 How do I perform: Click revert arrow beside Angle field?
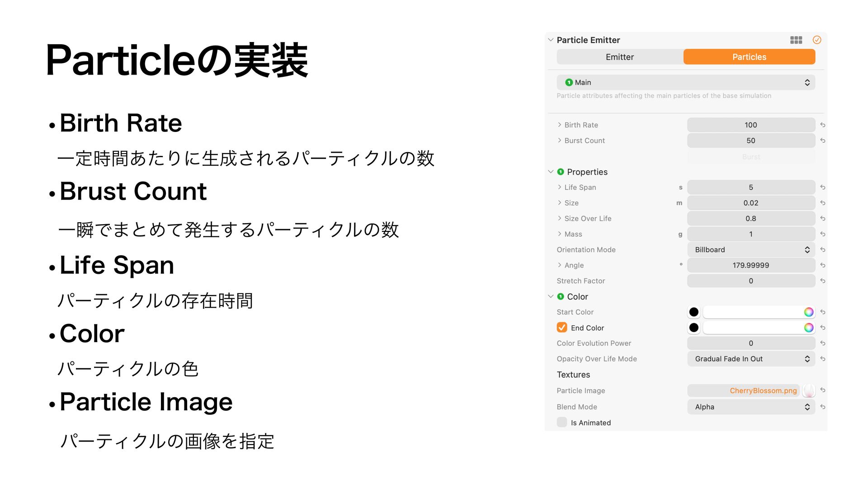click(823, 265)
